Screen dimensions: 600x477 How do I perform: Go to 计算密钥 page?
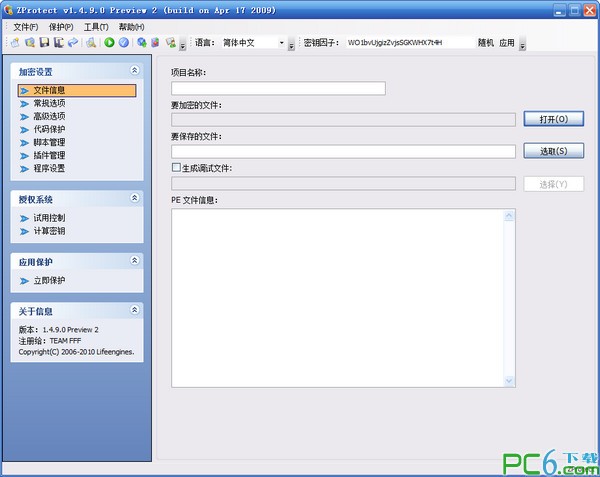(x=49, y=231)
